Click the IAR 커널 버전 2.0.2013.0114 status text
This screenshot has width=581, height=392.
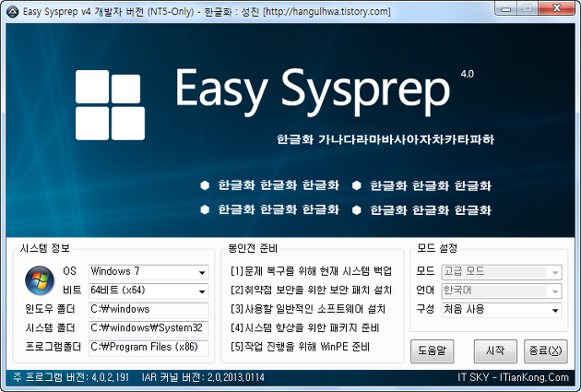coord(203,377)
